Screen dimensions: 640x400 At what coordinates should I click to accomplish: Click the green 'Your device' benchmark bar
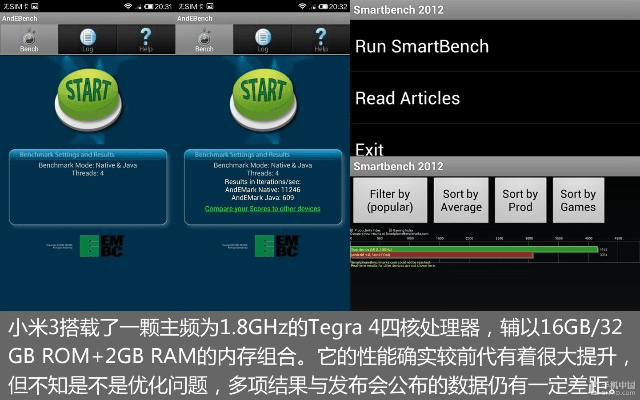pos(474,249)
